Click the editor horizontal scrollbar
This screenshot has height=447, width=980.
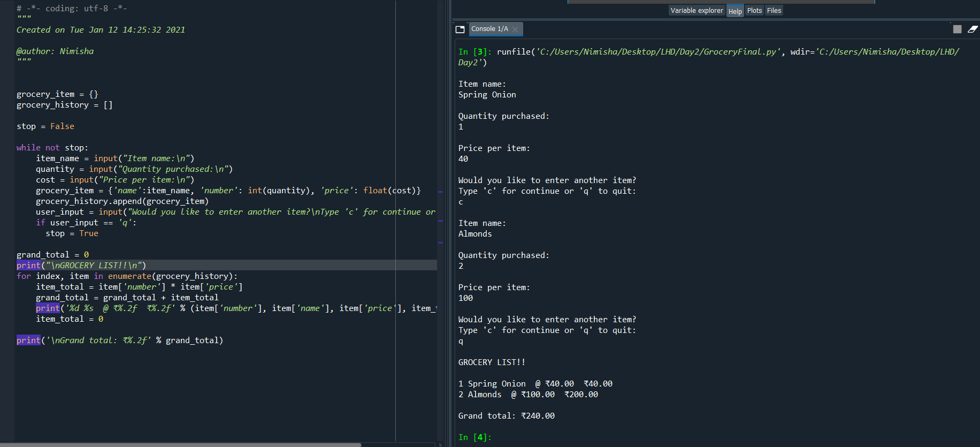[182, 444]
